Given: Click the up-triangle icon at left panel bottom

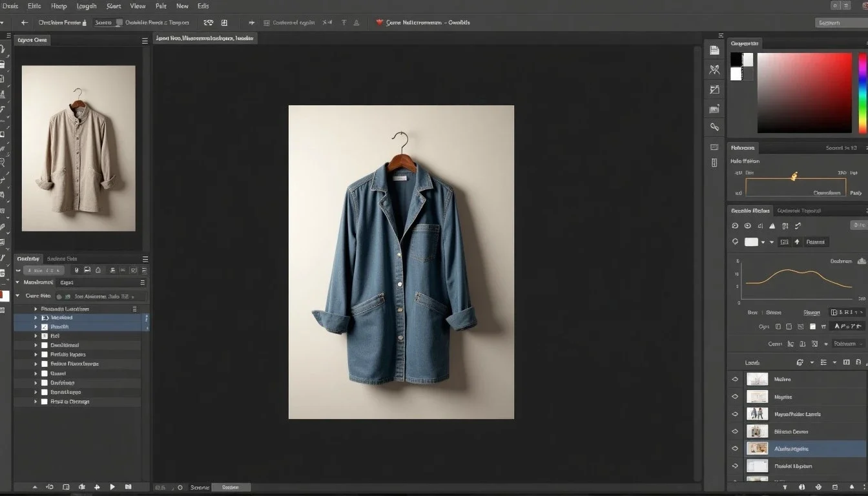Looking at the screenshot, I should pos(34,487).
